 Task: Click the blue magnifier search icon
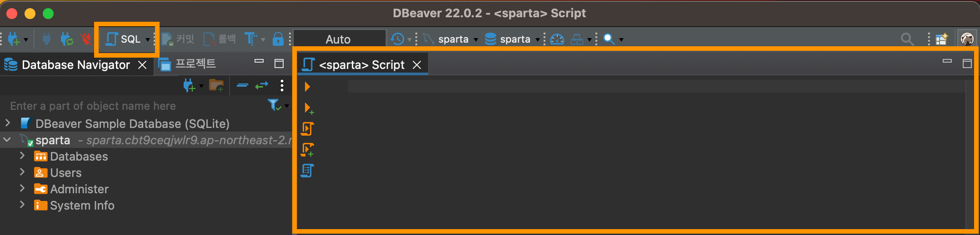pyautogui.click(x=609, y=39)
